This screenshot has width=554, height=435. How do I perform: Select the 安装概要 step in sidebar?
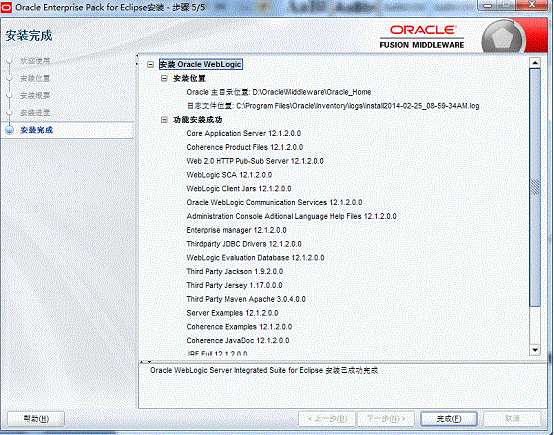(35, 95)
